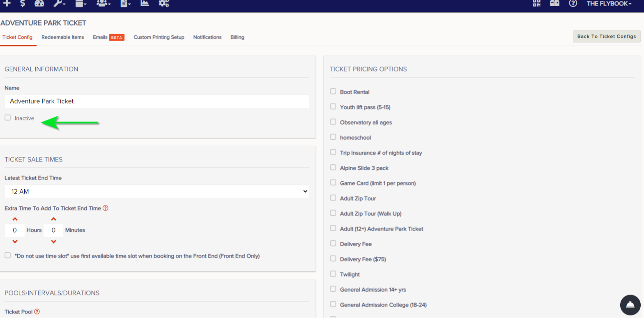Screen dimensions: 644x318
Task: Enable the "Do not use time slot" checkbox
Action: click(x=7, y=255)
